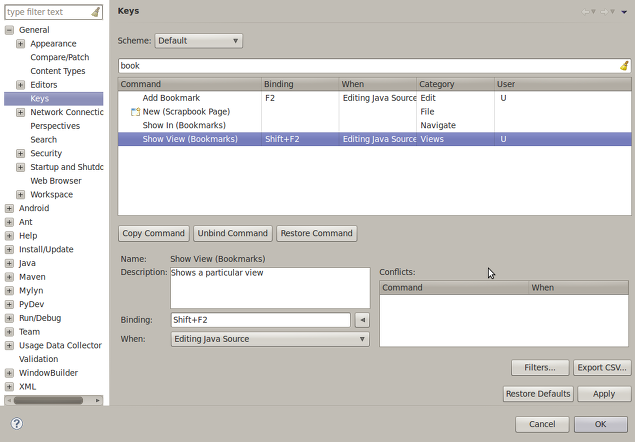Sort by the Command column header

pos(190,84)
